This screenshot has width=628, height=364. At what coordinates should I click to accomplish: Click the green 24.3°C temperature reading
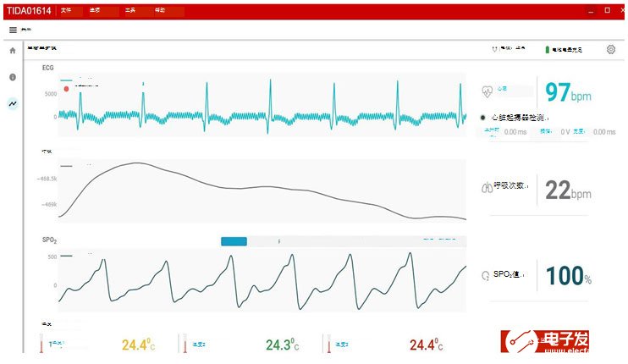coord(283,345)
